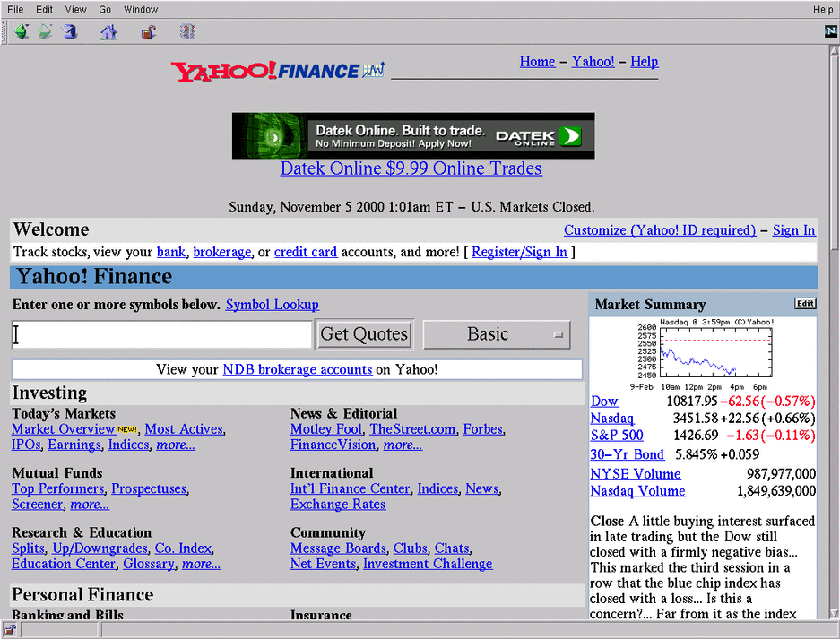
Task: Open the File menu
Action: (x=15, y=9)
